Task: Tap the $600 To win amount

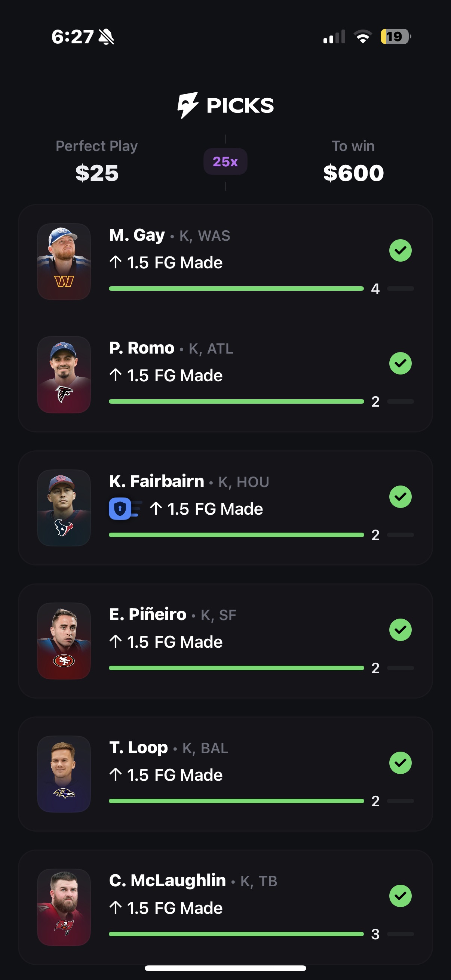Action: point(353,173)
